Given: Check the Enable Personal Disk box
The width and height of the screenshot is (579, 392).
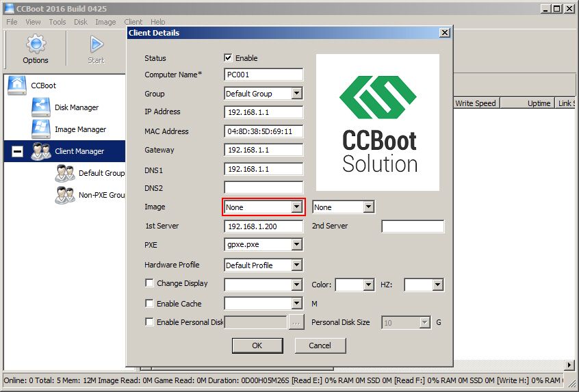Looking at the screenshot, I should click(x=149, y=322).
